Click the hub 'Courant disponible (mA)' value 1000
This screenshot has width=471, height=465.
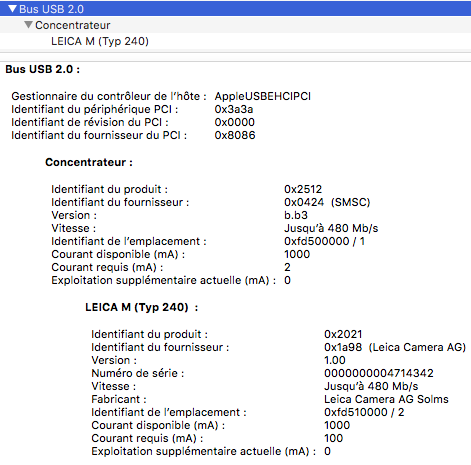click(297, 254)
